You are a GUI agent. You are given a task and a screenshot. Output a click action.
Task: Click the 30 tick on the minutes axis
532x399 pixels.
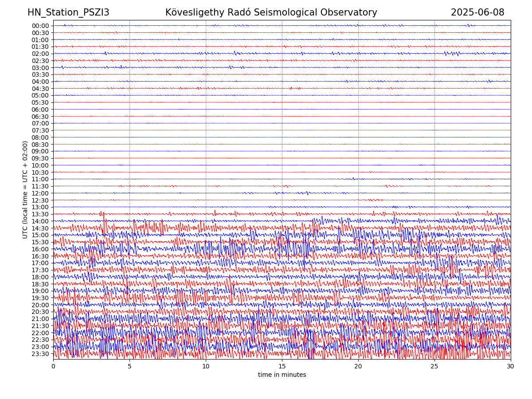pyautogui.click(x=510, y=367)
